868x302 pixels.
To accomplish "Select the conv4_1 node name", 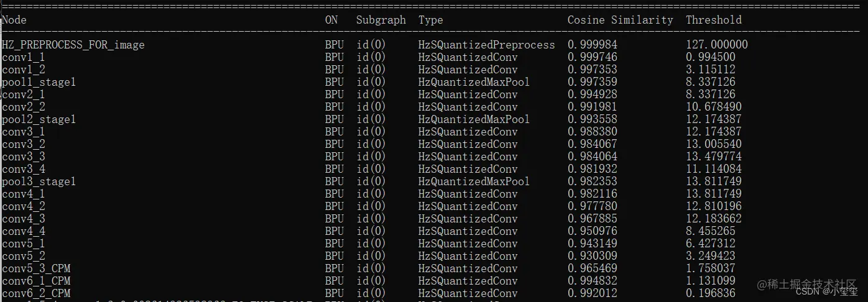I will (24, 194).
